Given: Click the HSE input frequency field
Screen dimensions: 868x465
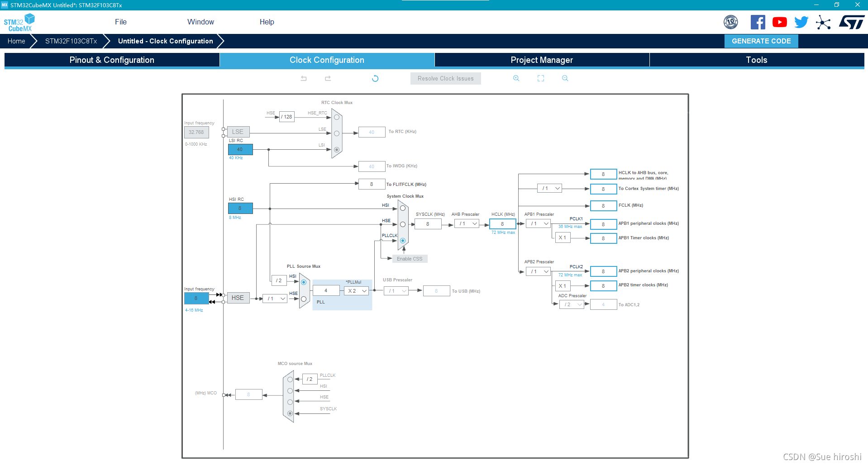Looking at the screenshot, I should pos(196,299).
